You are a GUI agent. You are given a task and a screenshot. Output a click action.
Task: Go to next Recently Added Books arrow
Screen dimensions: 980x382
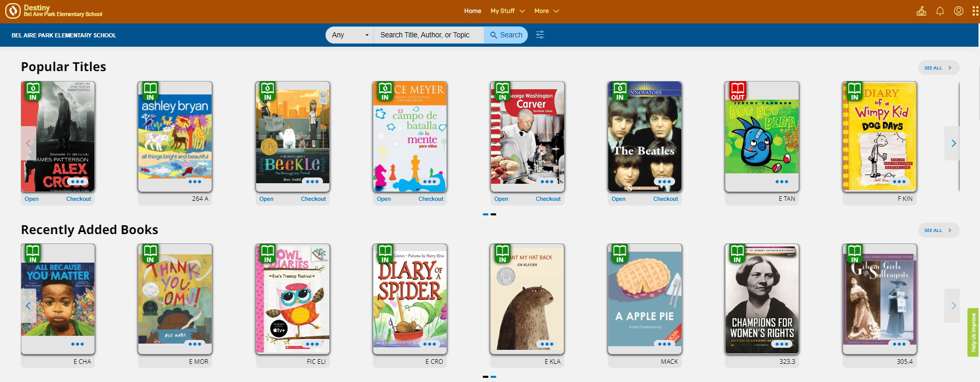point(954,306)
